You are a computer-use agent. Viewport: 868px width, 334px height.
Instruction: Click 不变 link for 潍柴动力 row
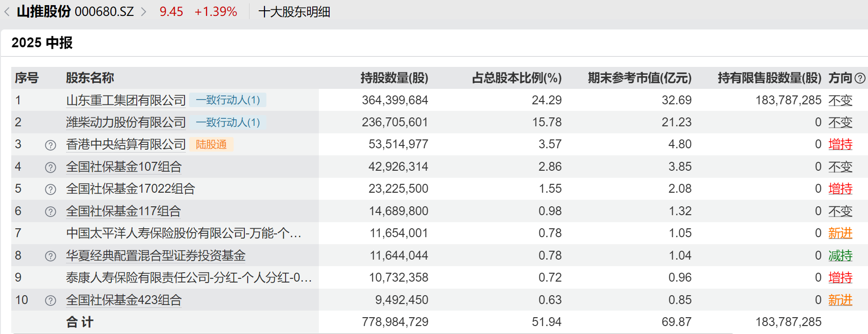tap(840, 122)
